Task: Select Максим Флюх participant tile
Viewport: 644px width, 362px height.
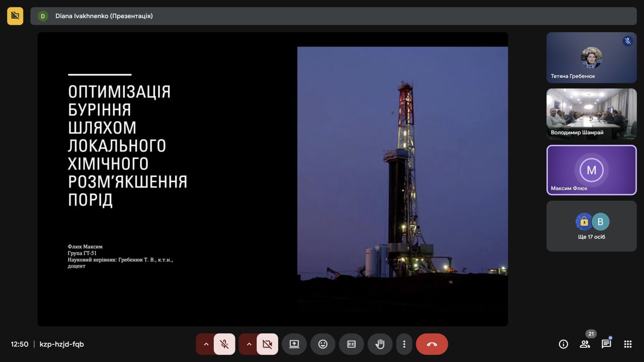Action: 591,170
